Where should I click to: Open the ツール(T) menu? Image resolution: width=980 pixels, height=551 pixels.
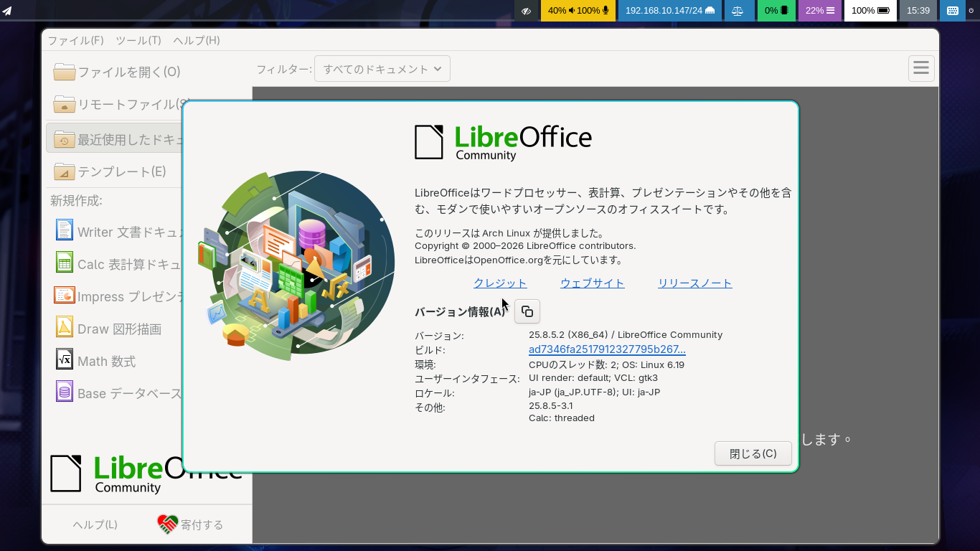(138, 40)
